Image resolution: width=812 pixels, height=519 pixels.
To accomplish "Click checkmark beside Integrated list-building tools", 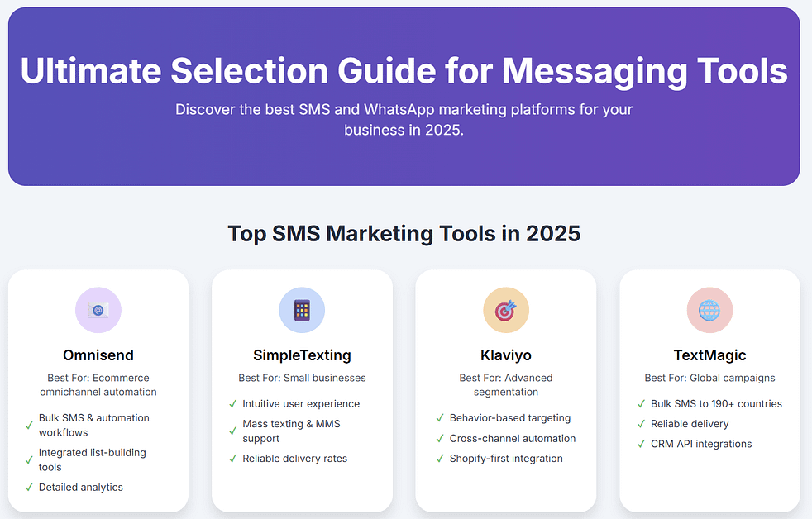I will point(29,460).
